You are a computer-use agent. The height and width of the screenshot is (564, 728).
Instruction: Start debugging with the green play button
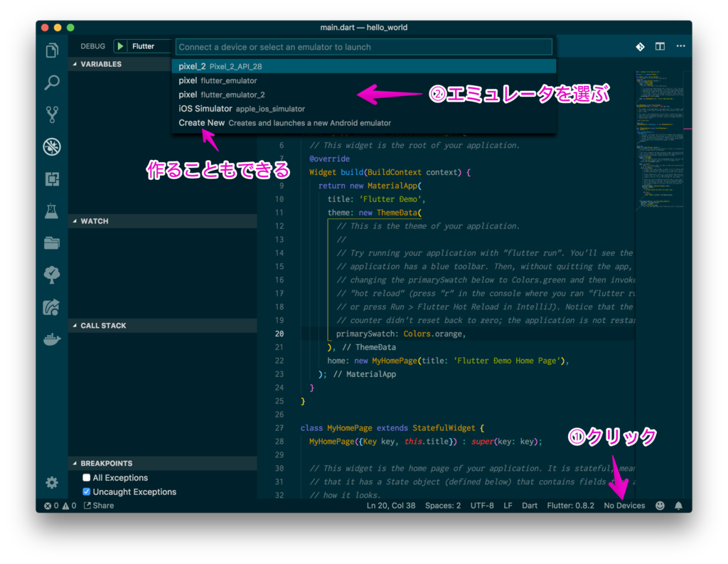[x=120, y=46]
